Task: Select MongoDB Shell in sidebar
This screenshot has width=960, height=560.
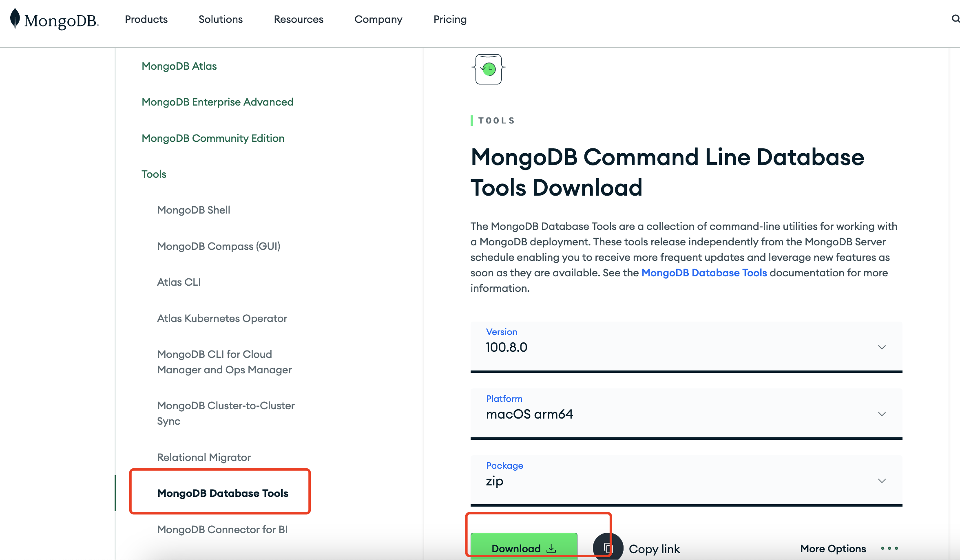Action: point(194,210)
